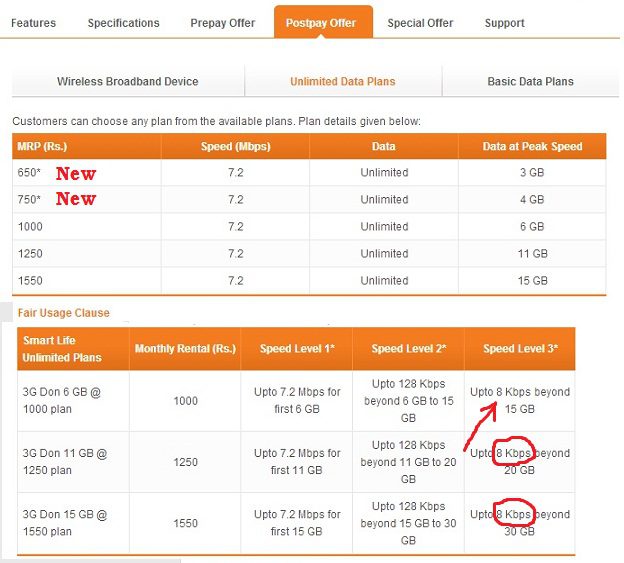Go to the Special Offer tab
Screen dimensions: 624x563
pyautogui.click(x=420, y=23)
